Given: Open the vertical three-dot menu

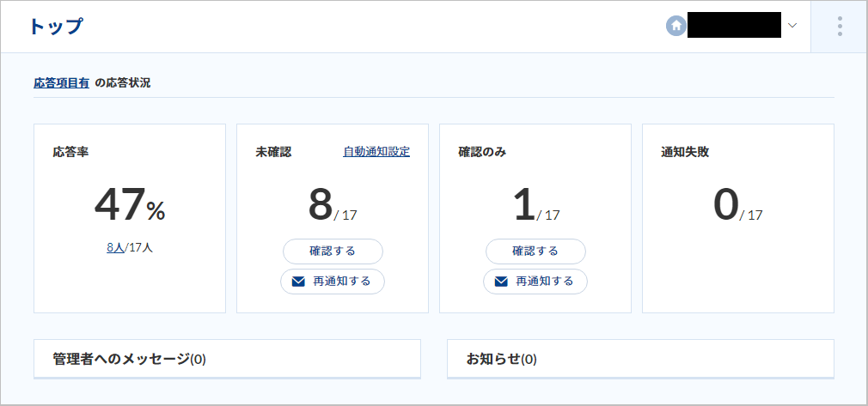Looking at the screenshot, I should pyautogui.click(x=840, y=27).
